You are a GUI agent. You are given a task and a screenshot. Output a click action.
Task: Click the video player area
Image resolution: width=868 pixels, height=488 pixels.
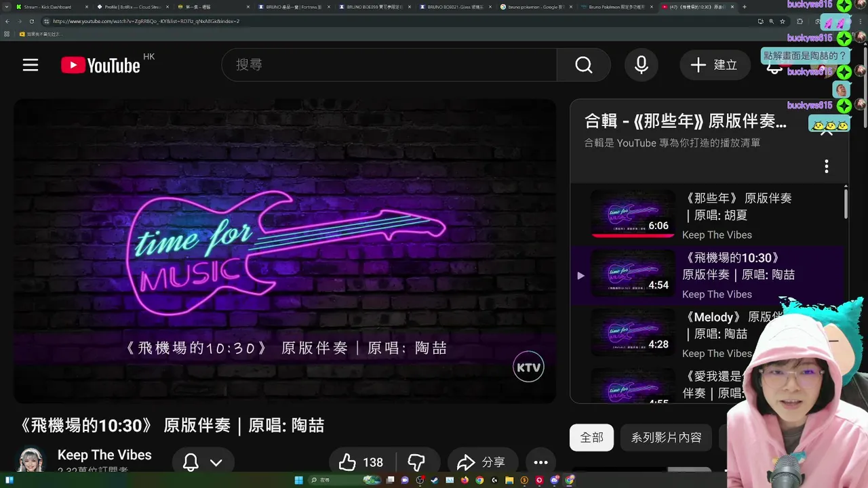click(285, 251)
